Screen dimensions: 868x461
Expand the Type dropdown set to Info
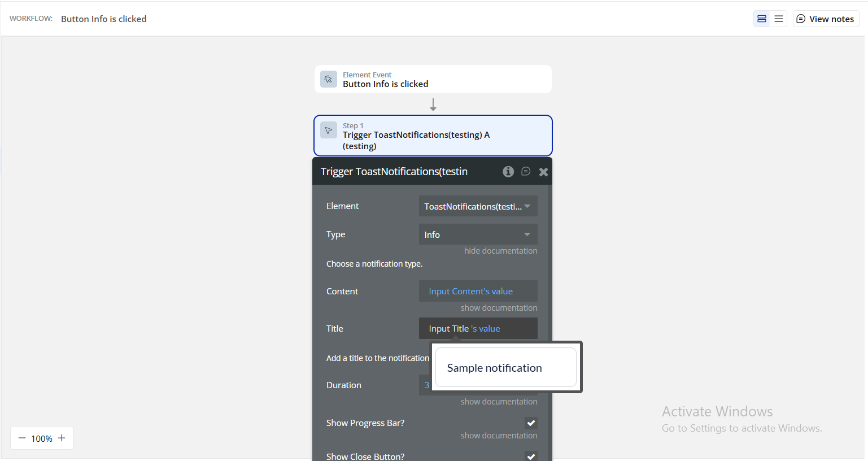[x=478, y=234]
